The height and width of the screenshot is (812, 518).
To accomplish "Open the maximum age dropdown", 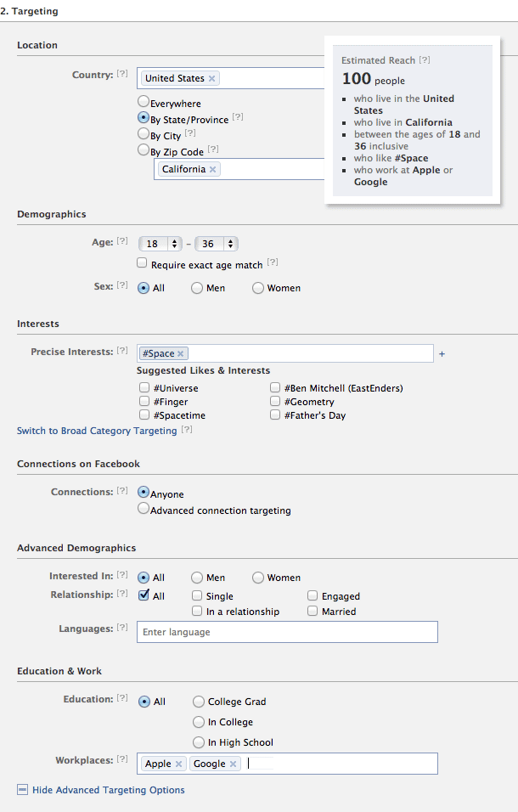I will [x=217, y=244].
